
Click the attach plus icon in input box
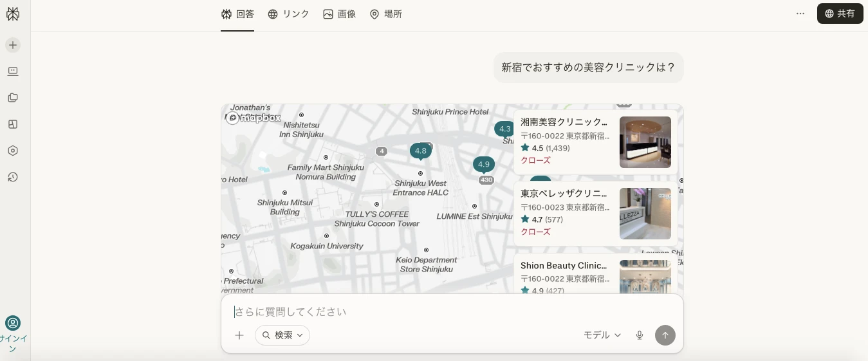239,335
